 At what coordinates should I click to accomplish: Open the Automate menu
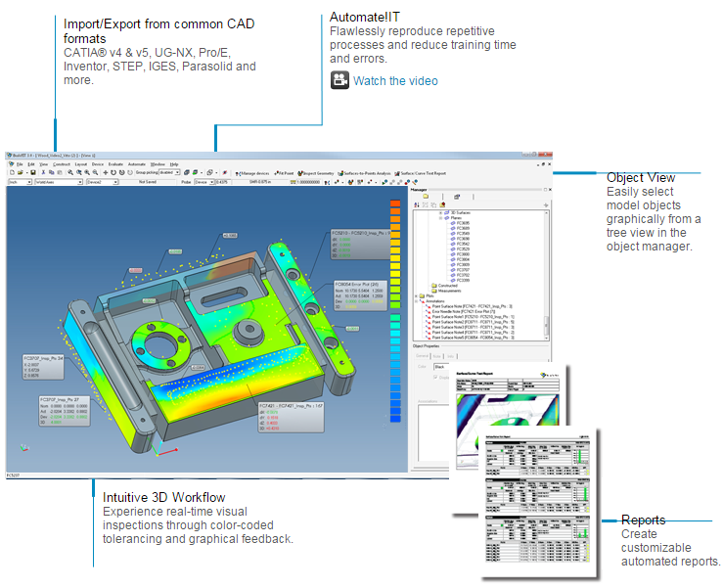(137, 164)
